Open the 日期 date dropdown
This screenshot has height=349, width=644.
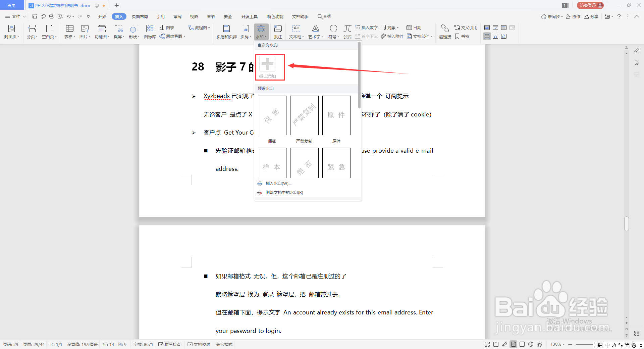[x=414, y=28]
